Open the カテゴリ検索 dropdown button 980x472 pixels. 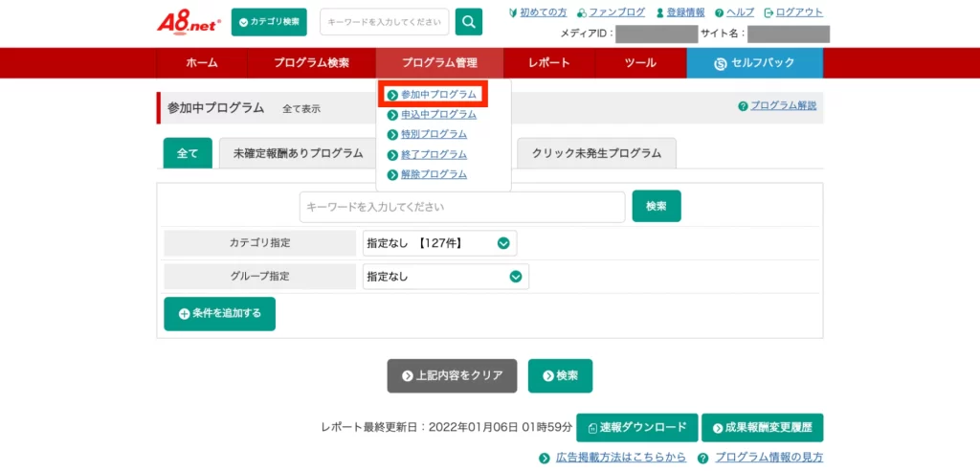269,22
